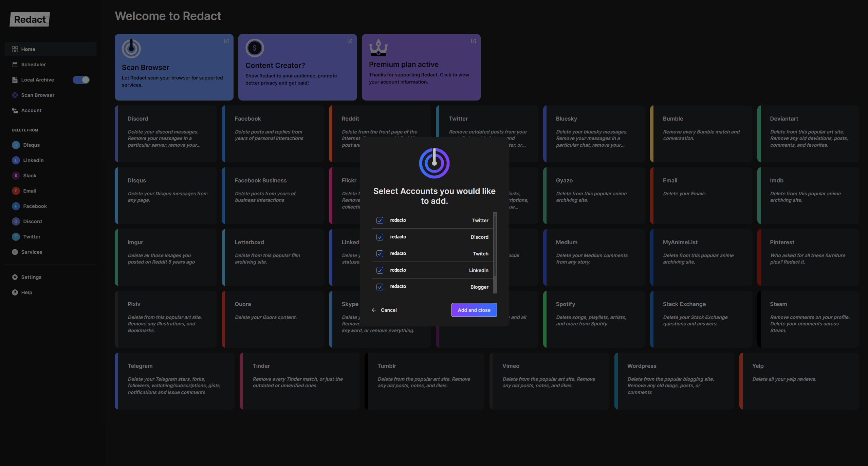The height and width of the screenshot is (466, 868).
Task: Click the Add and close button
Action: click(474, 310)
